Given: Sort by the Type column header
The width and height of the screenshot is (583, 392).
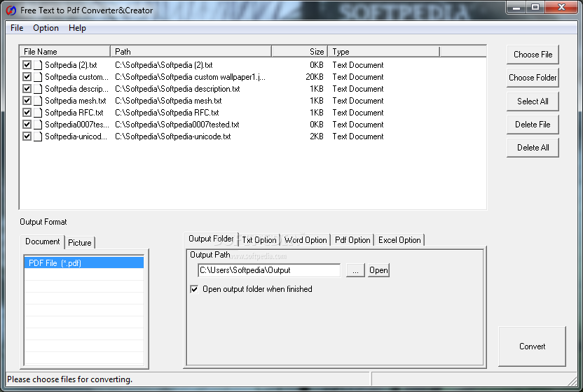Looking at the screenshot, I should click(x=384, y=52).
